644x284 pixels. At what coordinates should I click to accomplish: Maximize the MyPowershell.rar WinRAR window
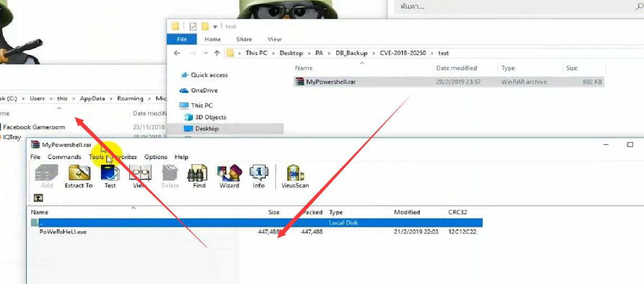[630, 145]
